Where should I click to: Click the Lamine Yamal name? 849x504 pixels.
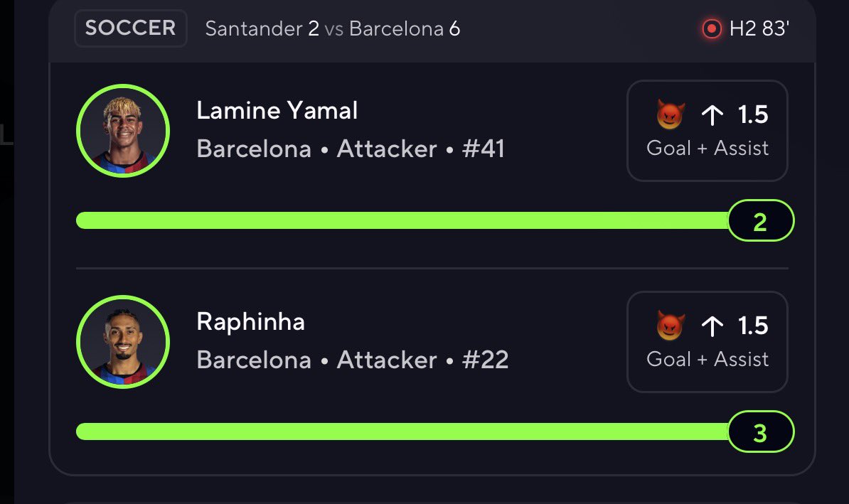(x=277, y=110)
